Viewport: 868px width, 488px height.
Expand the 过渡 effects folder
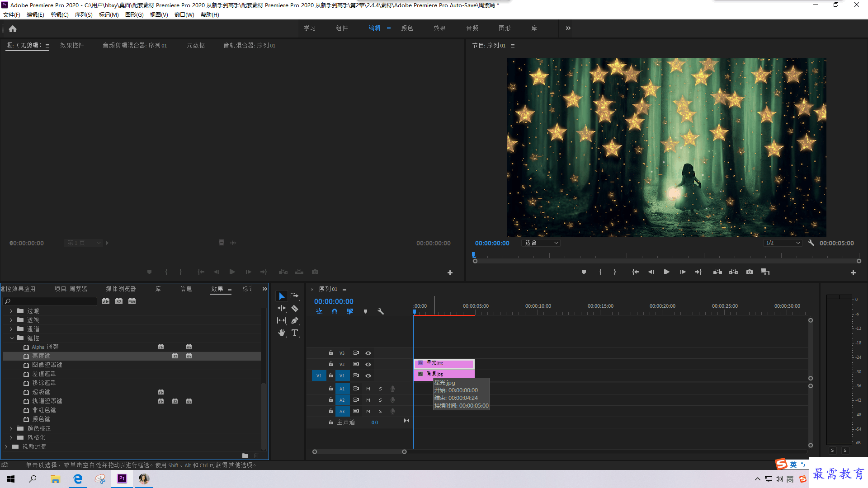pyautogui.click(x=11, y=311)
